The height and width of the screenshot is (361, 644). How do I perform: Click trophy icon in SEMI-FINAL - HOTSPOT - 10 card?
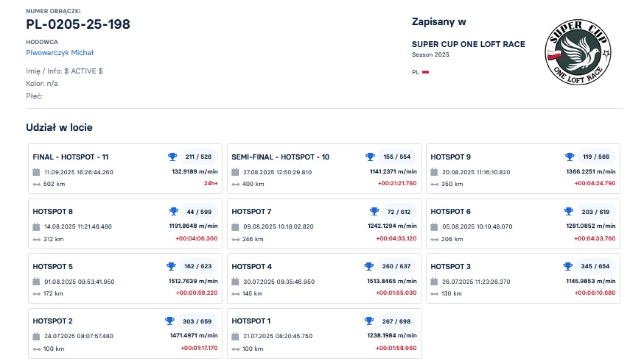pyautogui.click(x=370, y=157)
